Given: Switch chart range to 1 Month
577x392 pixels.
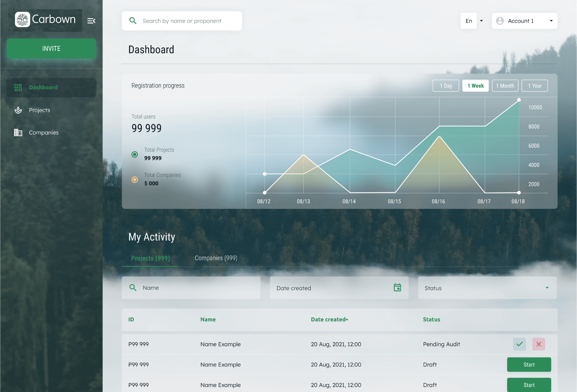Looking at the screenshot, I should click(x=505, y=86).
